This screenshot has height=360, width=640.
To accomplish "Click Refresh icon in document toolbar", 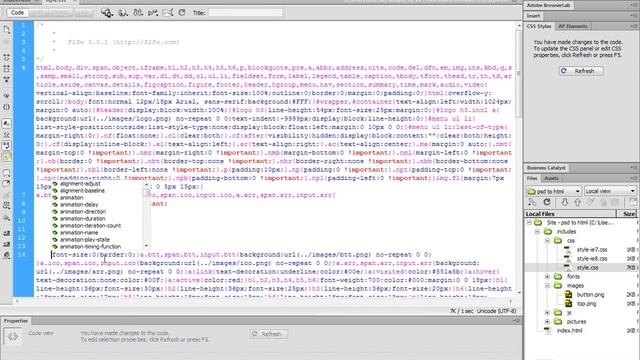I will click(182, 13).
